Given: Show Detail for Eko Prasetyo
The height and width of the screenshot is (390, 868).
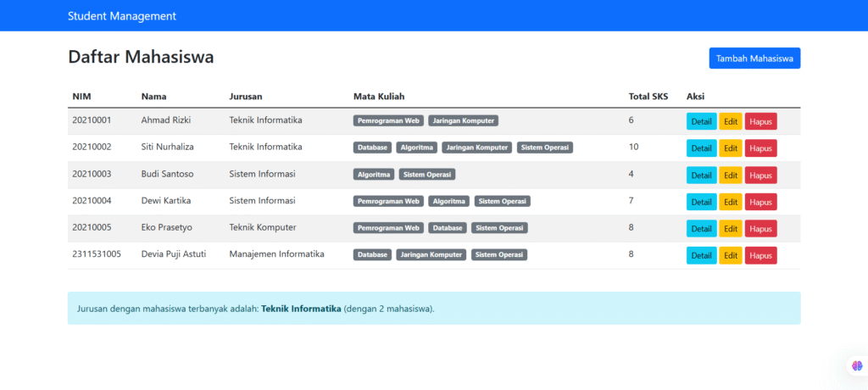Looking at the screenshot, I should 701,229.
